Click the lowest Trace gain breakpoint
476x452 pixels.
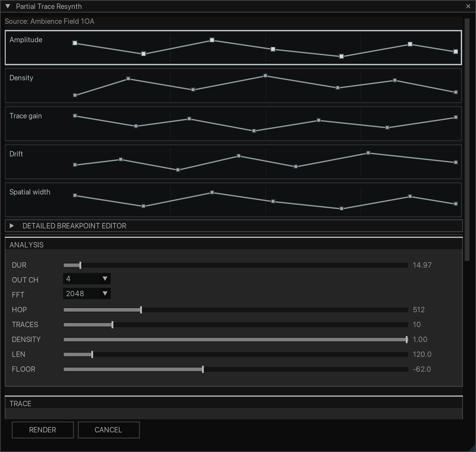254,131
